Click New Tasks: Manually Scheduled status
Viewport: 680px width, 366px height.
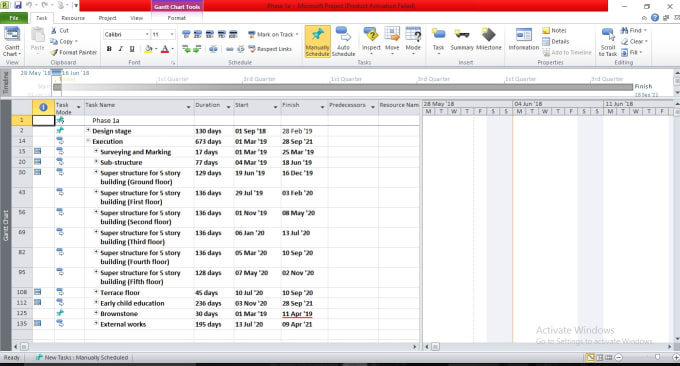pyautogui.click(x=82, y=357)
